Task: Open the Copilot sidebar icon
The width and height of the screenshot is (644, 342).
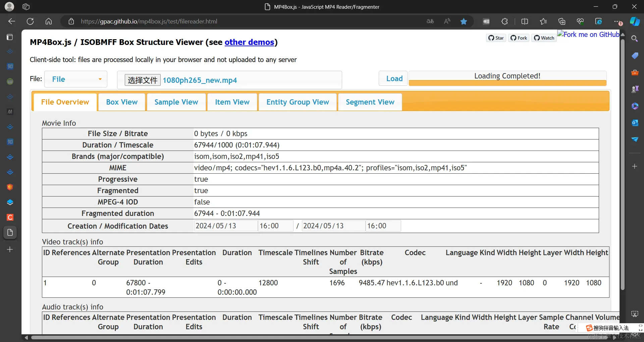Action: pyautogui.click(x=635, y=21)
